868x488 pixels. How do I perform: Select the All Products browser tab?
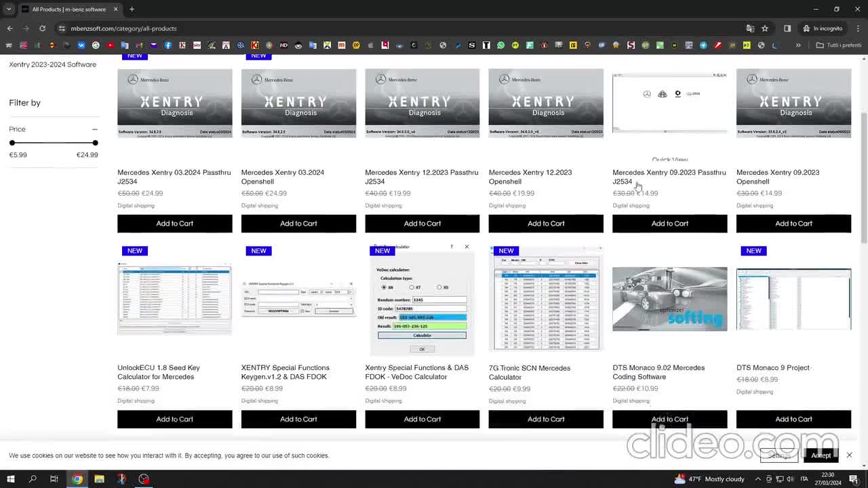[x=69, y=9]
